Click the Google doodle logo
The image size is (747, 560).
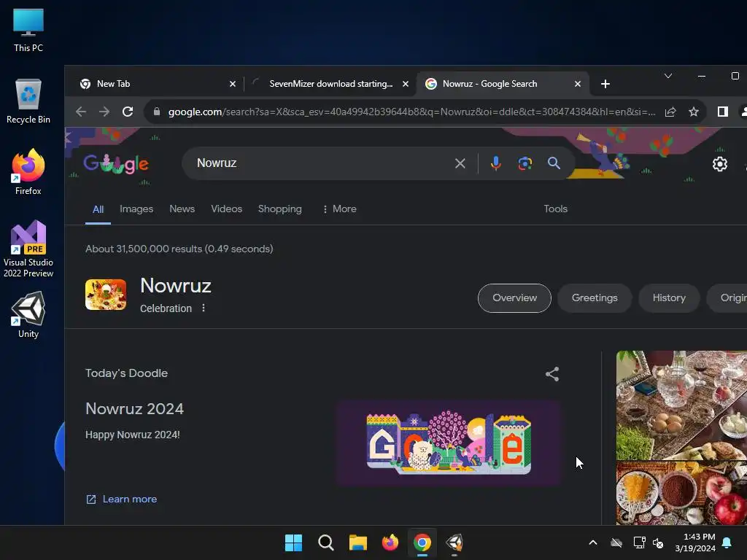[116, 163]
